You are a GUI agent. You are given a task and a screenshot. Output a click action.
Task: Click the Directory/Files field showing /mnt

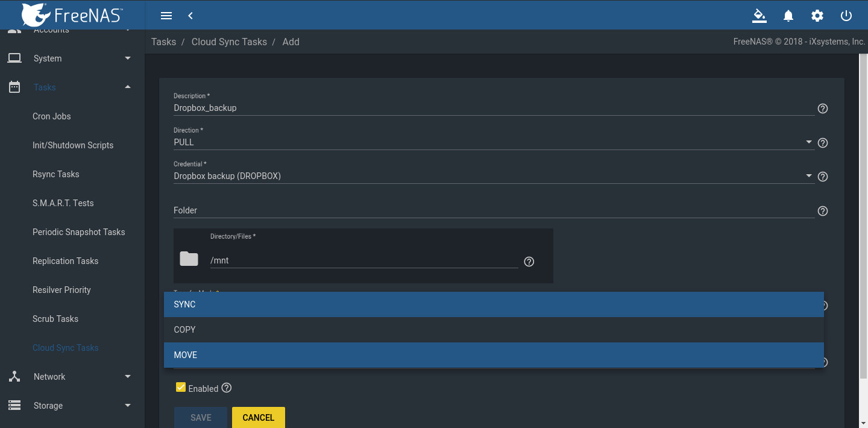tap(364, 261)
